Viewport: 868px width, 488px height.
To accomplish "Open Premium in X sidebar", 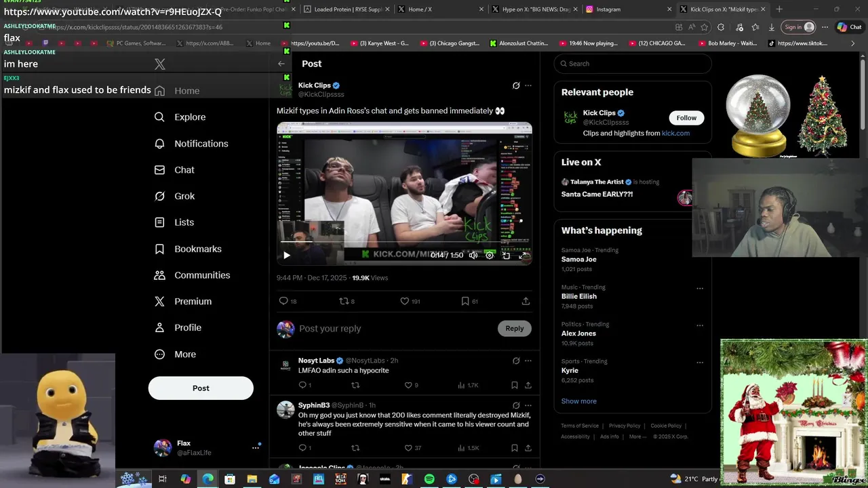I will pyautogui.click(x=183, y=301).
